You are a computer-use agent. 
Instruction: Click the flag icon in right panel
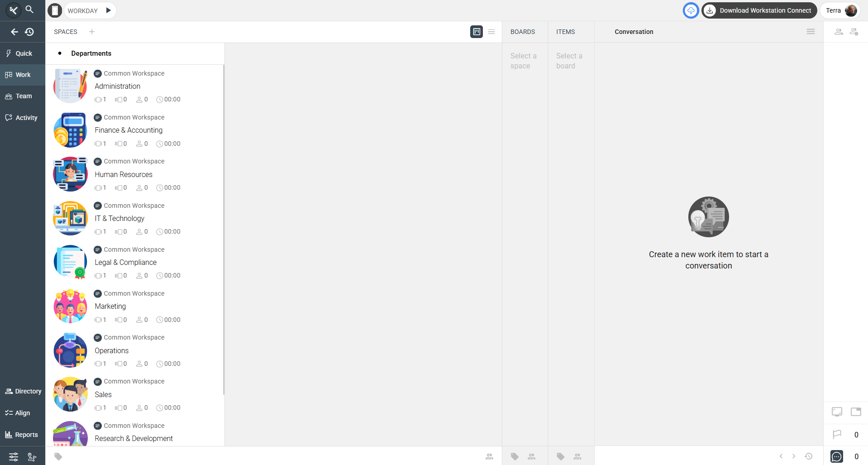pos(837,435)
